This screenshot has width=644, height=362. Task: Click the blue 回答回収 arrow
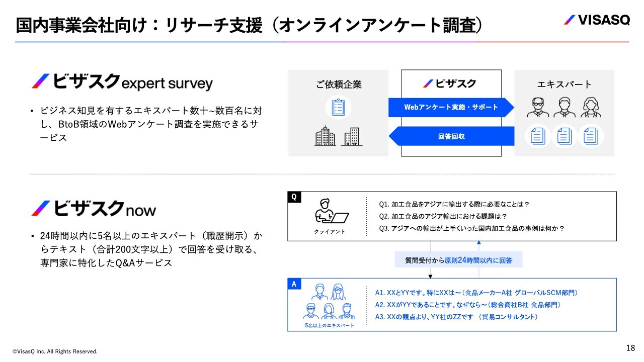click(451, 136)
